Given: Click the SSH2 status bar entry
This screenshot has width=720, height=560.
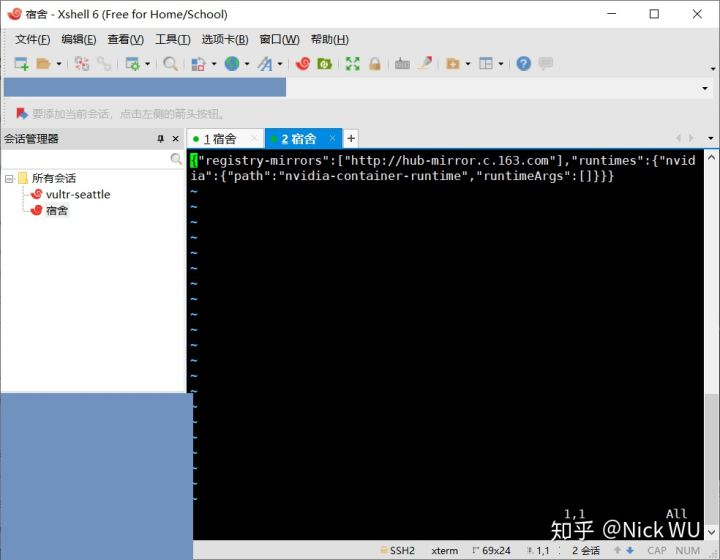Looking at the screenshot, I should coord(398,550).
